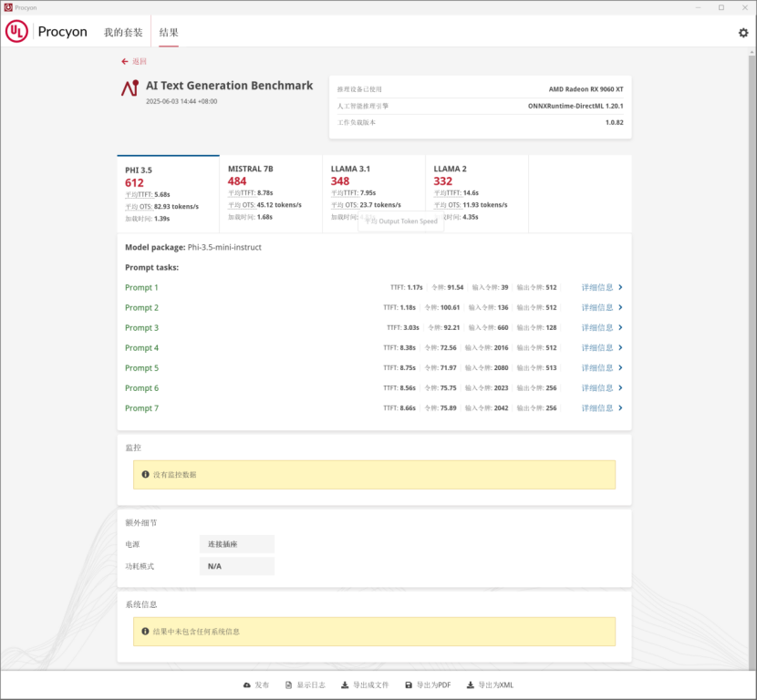Screen dimensions: 757x700
Task: Click the workload version 1.0.82 value
Action: click(x=615, y=122)
